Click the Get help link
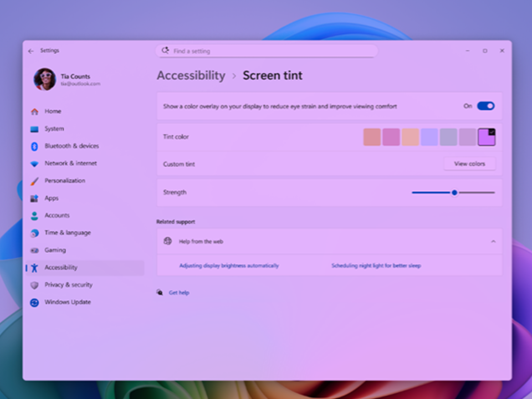 click(179, 293)
